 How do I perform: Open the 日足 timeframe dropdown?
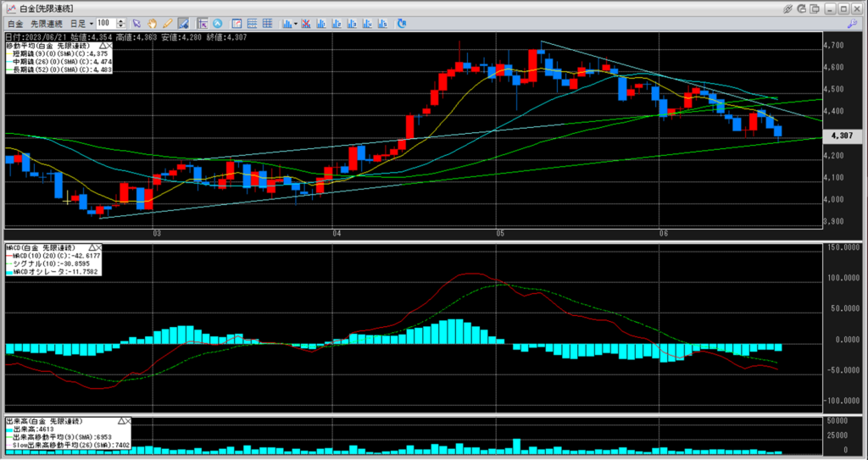pyautogui.click(x=80, y=23)
